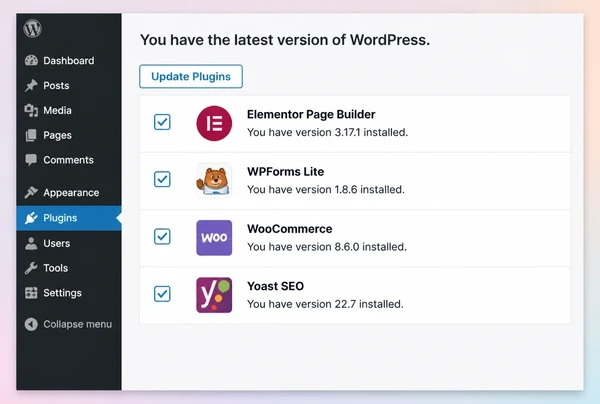Navigate to Pages section
The image size is (600, 404).
69,135
